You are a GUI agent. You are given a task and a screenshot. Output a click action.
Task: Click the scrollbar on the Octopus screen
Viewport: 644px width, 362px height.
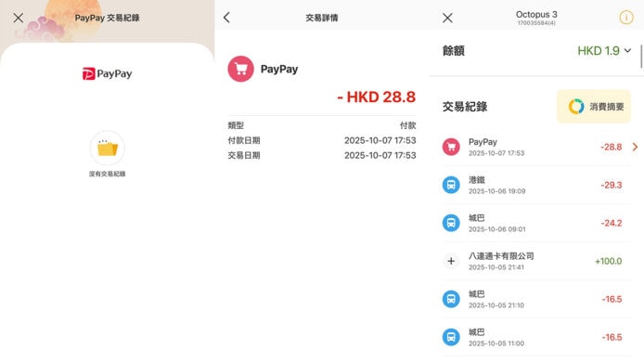point(641,57)
